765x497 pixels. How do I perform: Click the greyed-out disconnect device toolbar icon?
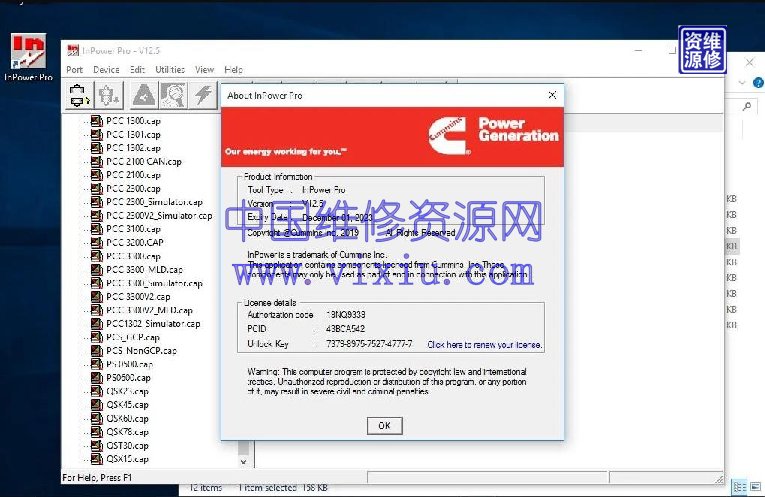(108, 95)
